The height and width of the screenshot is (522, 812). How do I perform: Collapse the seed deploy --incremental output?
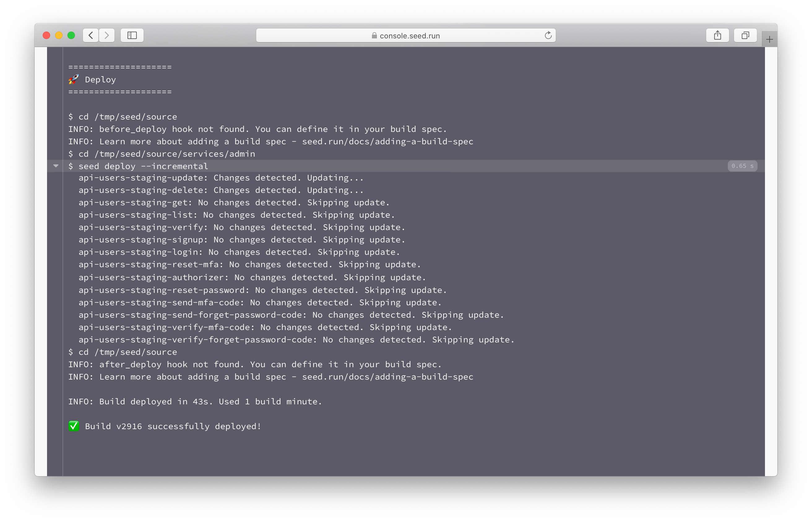coord(56,166)
